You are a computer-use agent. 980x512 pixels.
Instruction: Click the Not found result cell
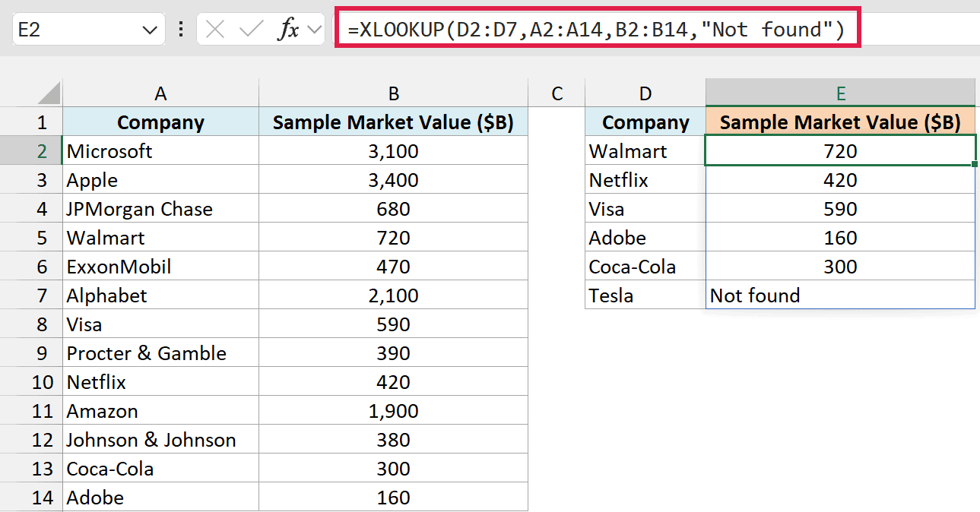(x=840, y=296)
